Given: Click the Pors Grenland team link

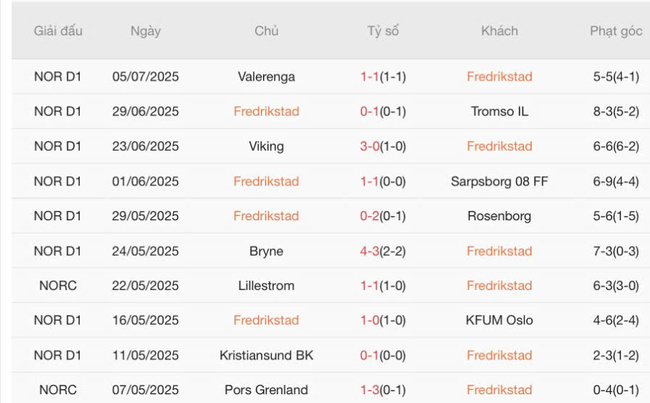Looking at the screenshot, I should coord(266,390).
